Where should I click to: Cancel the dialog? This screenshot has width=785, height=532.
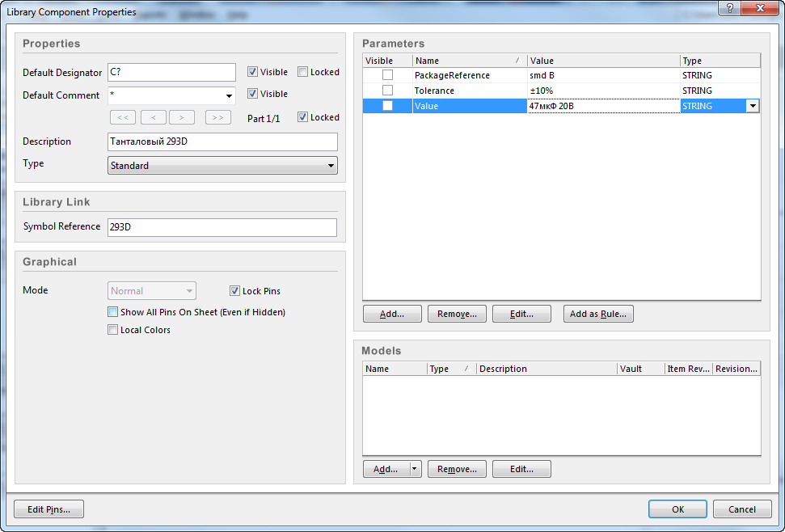pyautogui.click(x=742, y=509)
